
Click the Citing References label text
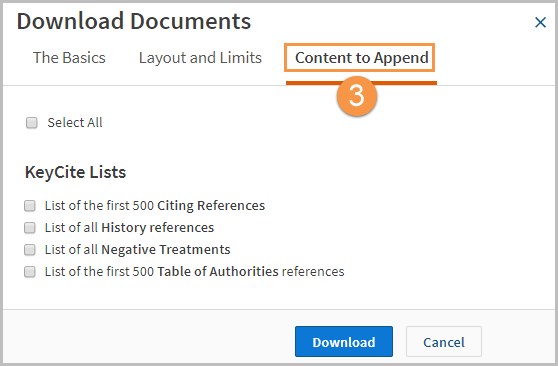point(155,206)
